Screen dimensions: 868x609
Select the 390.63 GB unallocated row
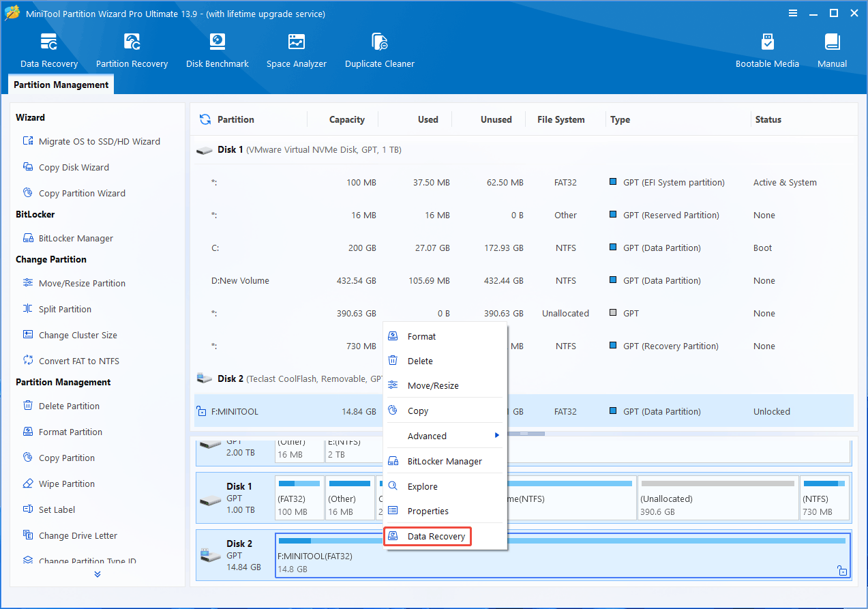tap(524, 313)
